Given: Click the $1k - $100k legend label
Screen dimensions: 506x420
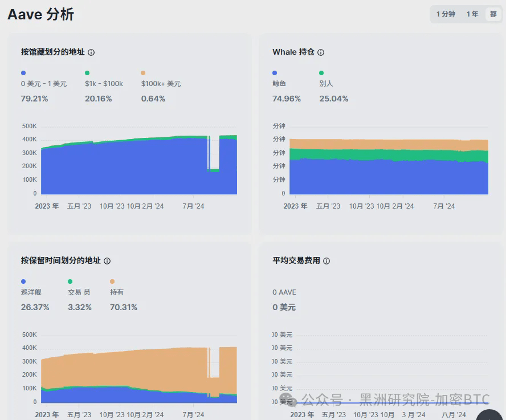Looking at the screenshot, I should [x=104, y=84].
